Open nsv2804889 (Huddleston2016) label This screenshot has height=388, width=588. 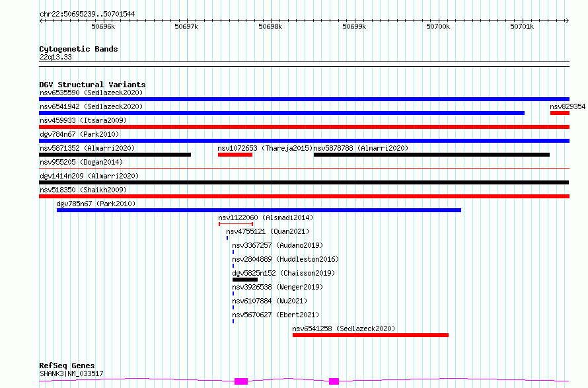point(285,259)
